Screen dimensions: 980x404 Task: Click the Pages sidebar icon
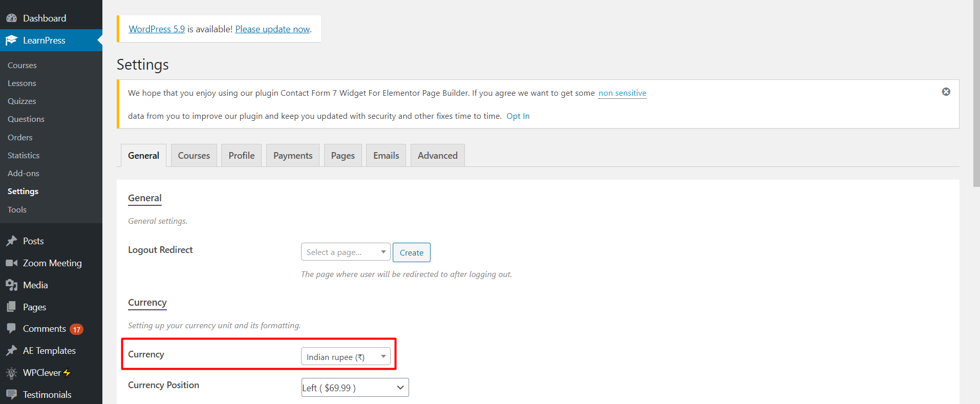(11, 307)
